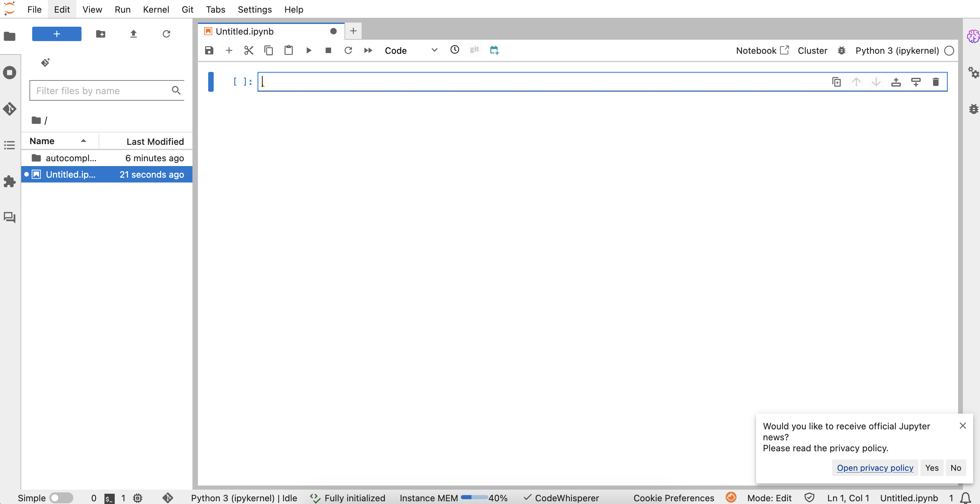This screenshot has height=504, width=980.
Task: Open the File menu
Action: 34,9
